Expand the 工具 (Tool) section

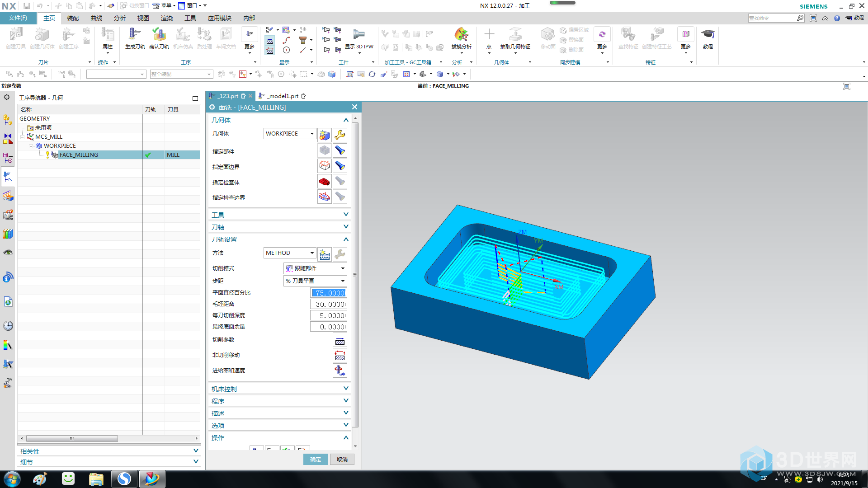click(279, 215)
